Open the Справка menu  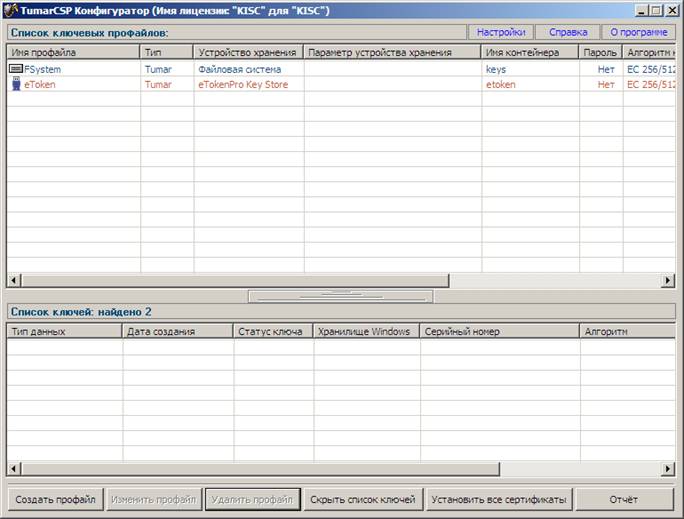click(x=568, y=32)
